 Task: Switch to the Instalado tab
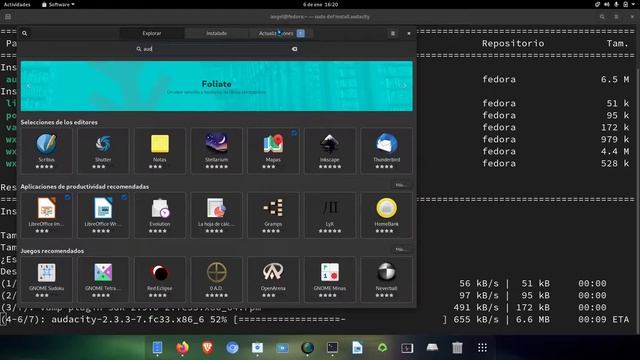point(216,33)
